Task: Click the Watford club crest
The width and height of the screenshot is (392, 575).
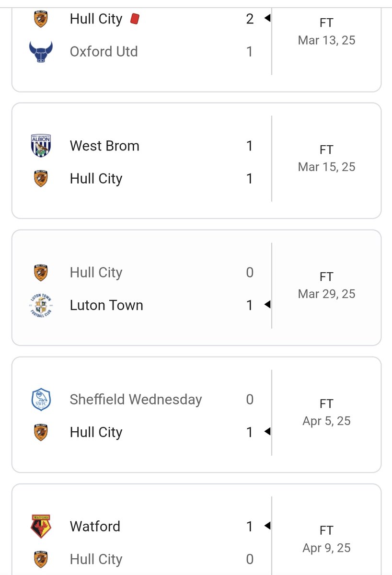Action: [x=41, y=526]
